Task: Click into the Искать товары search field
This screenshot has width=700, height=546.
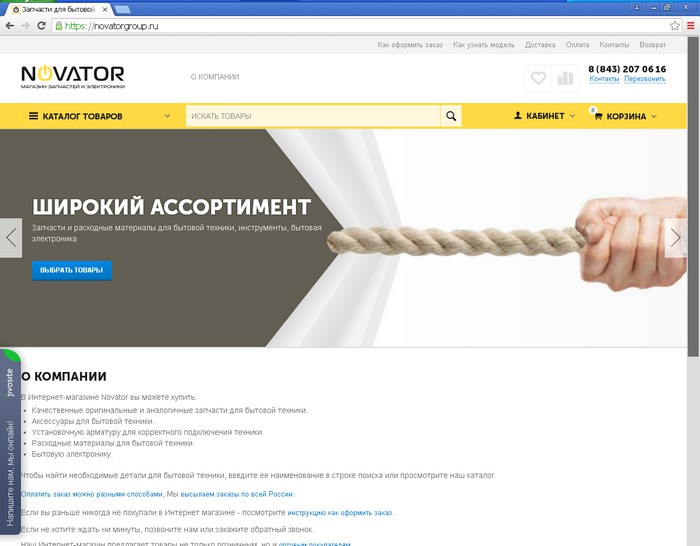Action: click(x=313, y=116)
